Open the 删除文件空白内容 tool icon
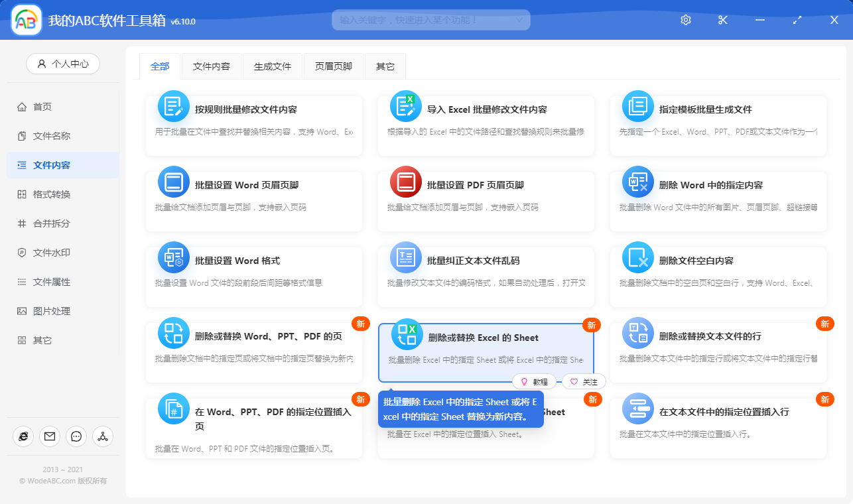The image size is (853, 504). [637, 257]
